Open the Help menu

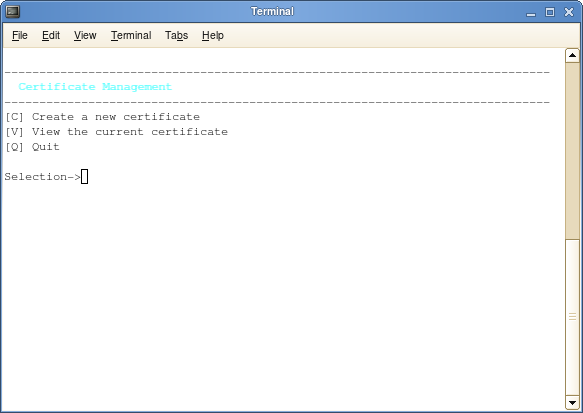coord(213,35)
